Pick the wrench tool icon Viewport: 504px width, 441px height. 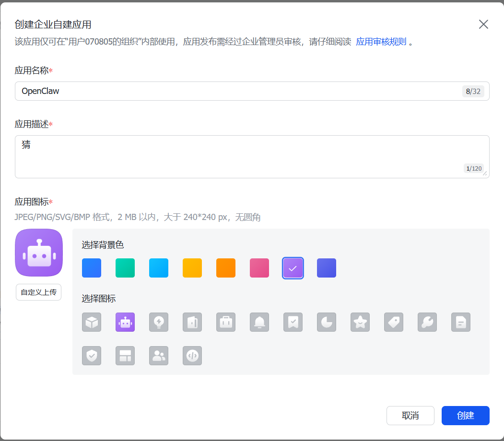pos(427,322)
